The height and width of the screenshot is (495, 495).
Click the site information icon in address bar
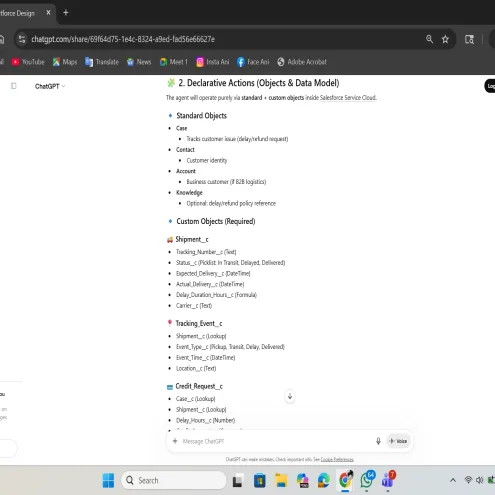22,39
